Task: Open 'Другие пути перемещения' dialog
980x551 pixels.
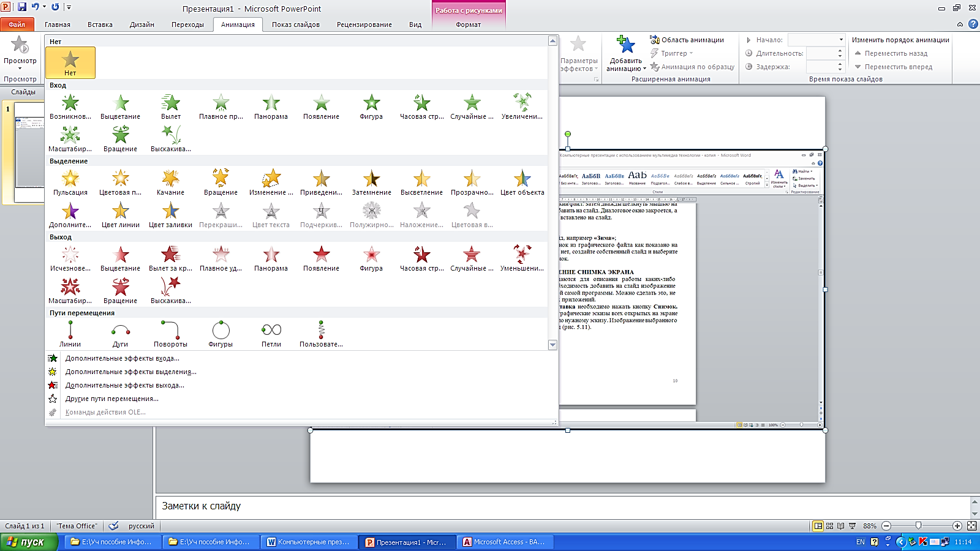Action: pos(112,399)
